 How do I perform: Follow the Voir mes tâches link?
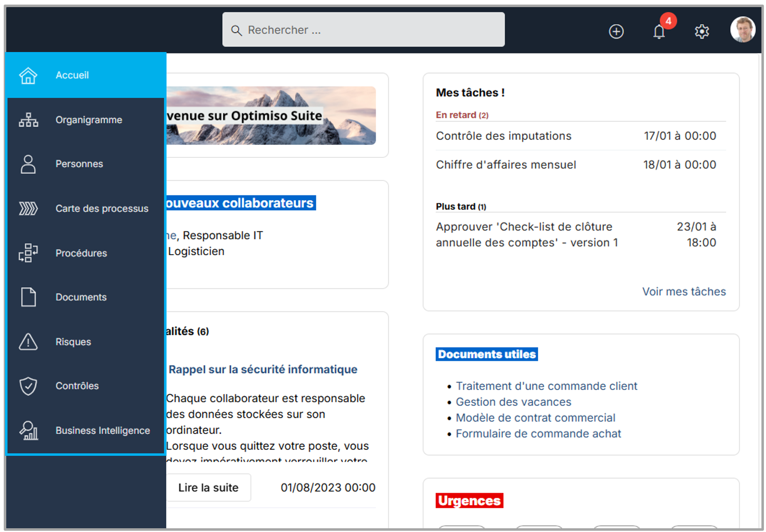coord(684,291)
